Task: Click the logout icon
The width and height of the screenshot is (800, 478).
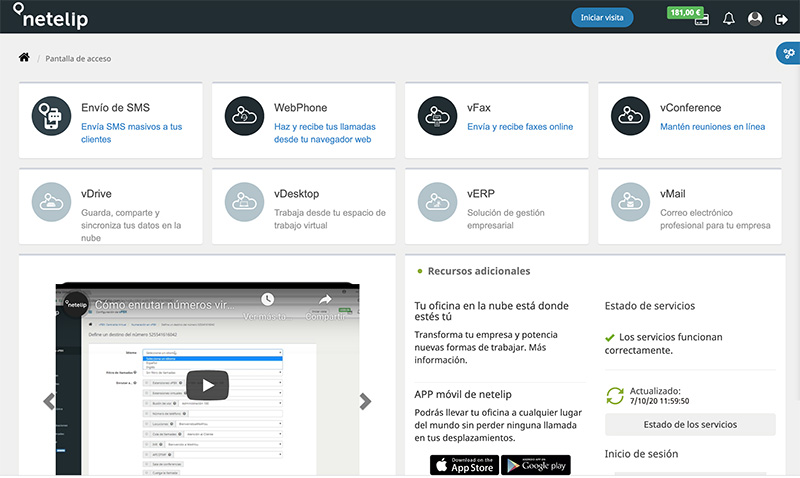Action: point(781,19)
